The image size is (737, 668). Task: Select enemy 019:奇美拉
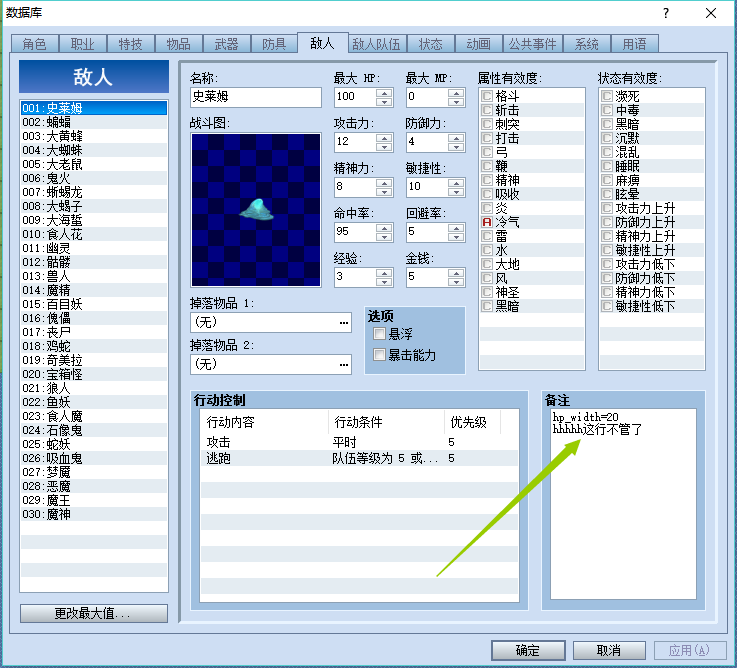click(x=94, y=360)
